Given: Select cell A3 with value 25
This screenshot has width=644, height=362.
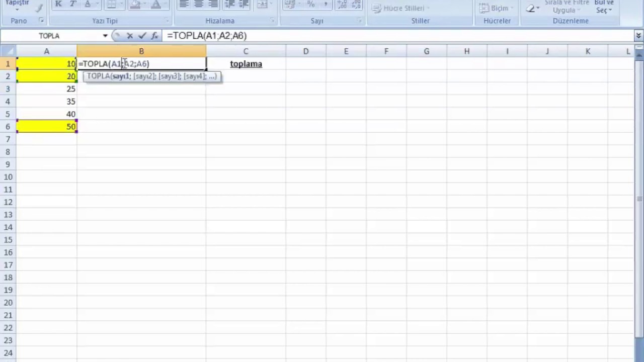Looking at the screenshot, I should point(47,89).
